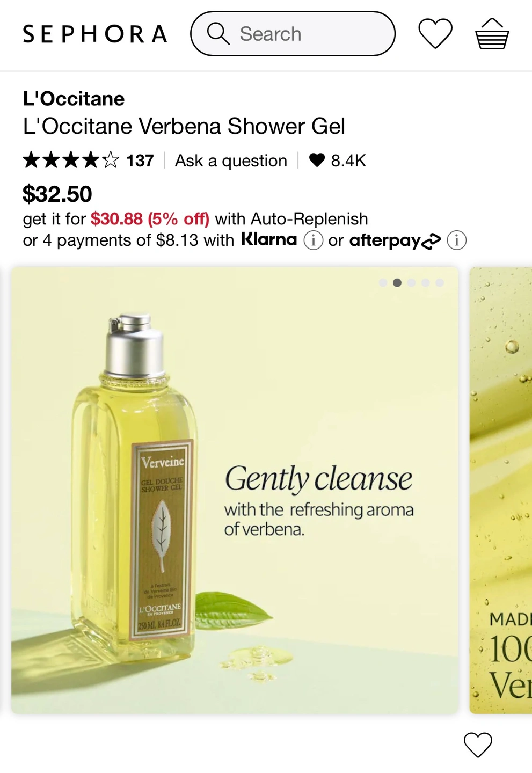Click the Ask a question link

tap(231, 161)
